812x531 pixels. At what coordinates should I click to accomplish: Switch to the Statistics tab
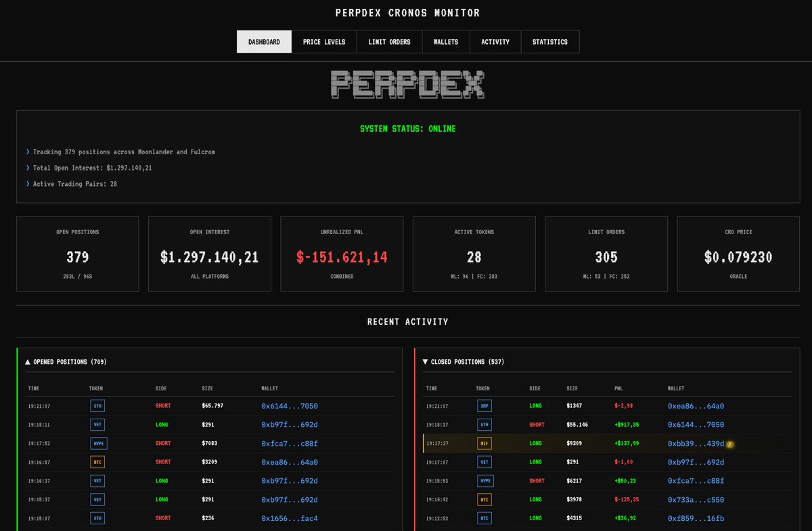click(x=550, y=41)
